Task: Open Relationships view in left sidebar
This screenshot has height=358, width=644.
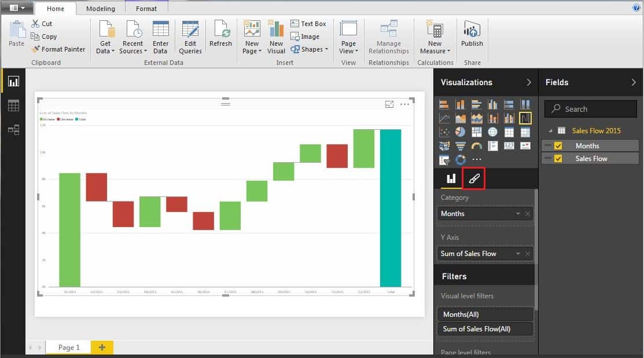Action: click(13, 130)
